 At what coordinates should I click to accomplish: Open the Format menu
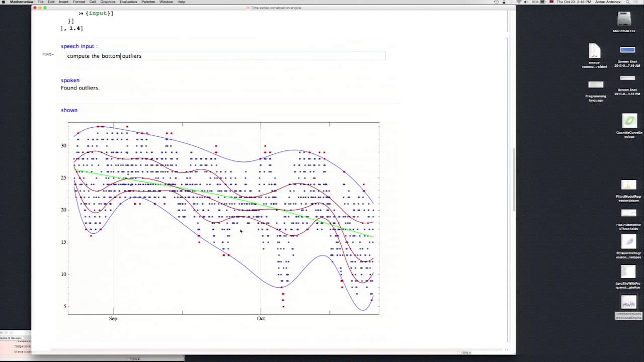pos(79,2)
